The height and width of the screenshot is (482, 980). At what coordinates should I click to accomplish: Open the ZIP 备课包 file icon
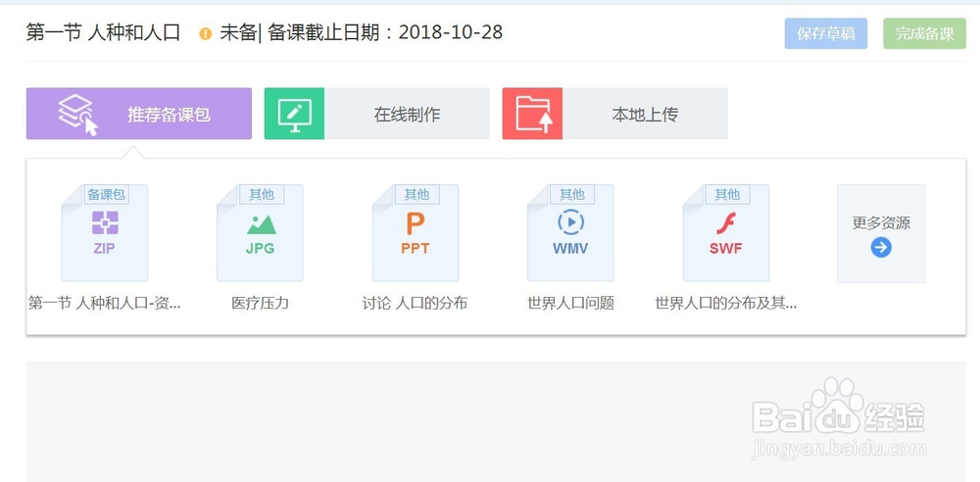(105, 232)
